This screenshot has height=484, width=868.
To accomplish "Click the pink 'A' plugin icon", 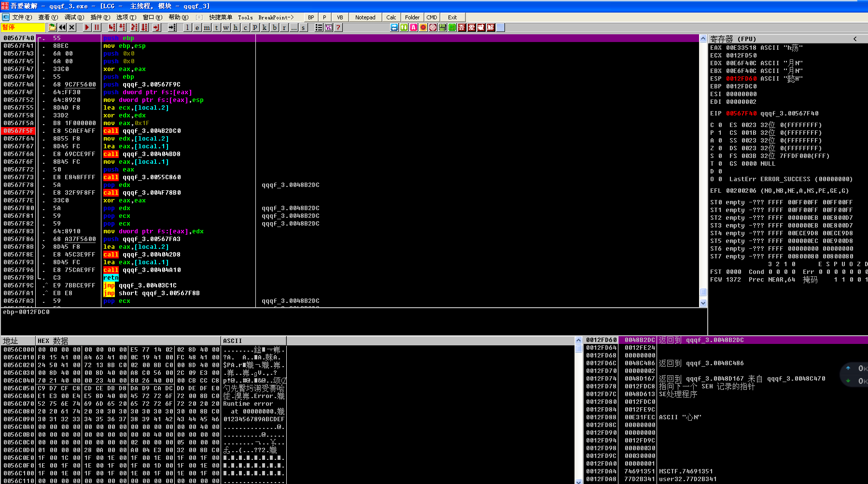I will (414, 28).
